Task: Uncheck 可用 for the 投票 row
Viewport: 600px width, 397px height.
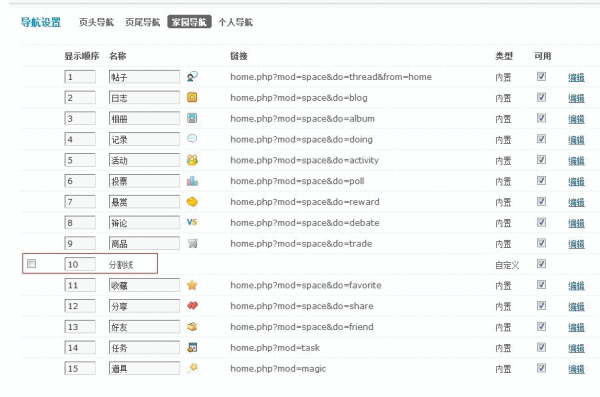Action: [541, 180]
